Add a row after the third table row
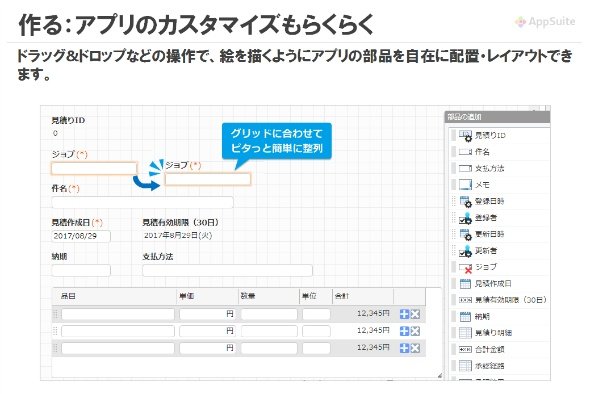 tap(404, 348)
